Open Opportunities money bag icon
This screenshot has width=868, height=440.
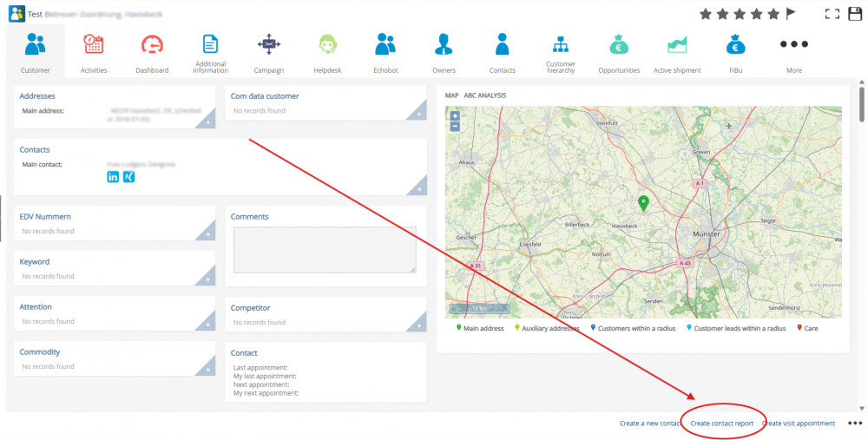[x=619, y=44]
